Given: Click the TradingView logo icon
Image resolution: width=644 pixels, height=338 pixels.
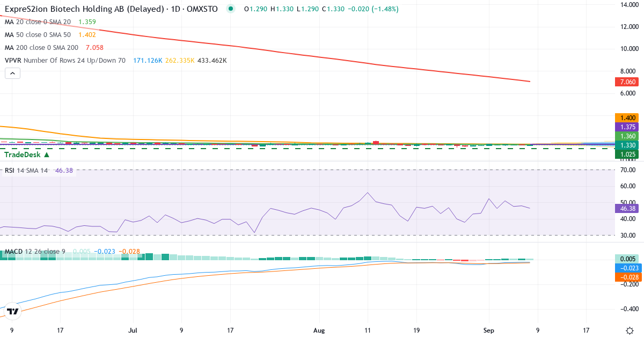Looking at the screenshot, I should tap(13, 311).
